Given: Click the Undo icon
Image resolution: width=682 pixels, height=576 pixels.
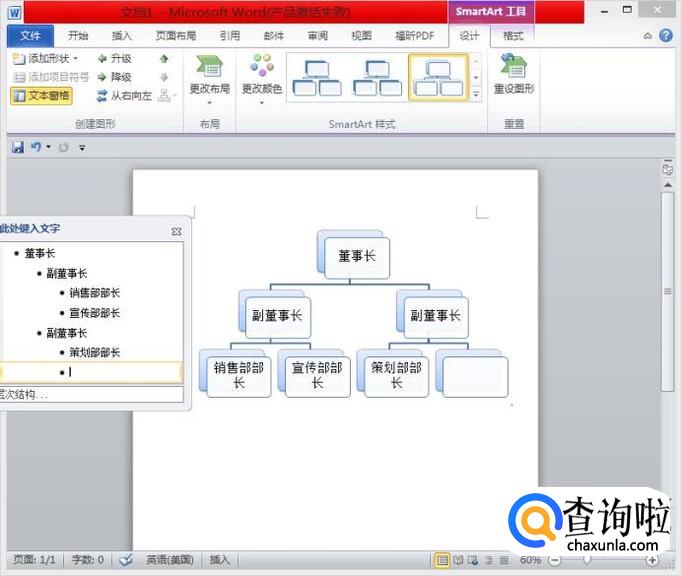Looking at the screenshot, I should point(36,147).
